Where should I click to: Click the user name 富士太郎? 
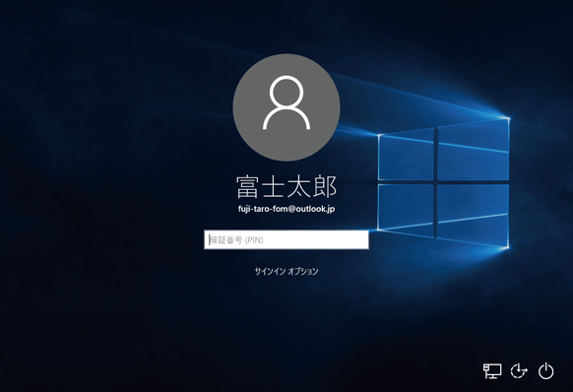[286, 187]
